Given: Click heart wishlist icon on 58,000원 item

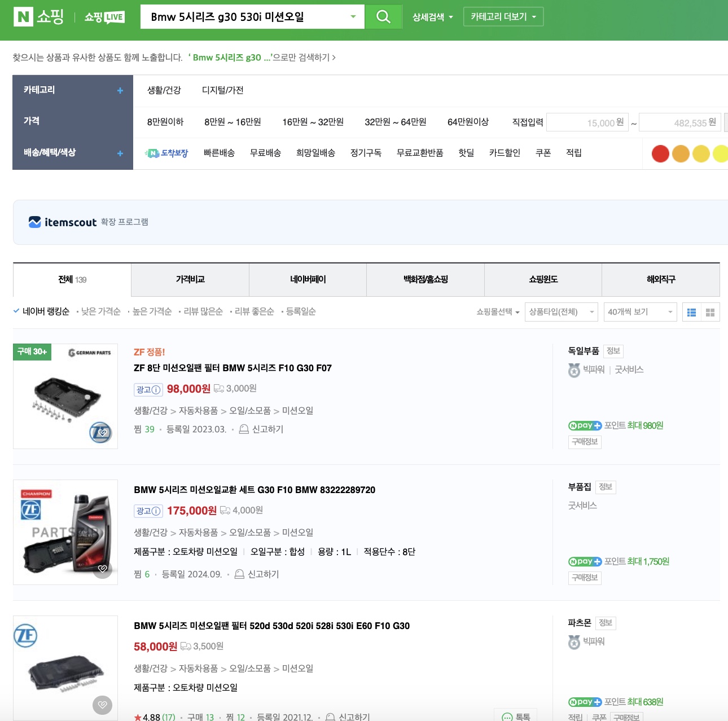Looking at the screenshot, I should [102, 705].
